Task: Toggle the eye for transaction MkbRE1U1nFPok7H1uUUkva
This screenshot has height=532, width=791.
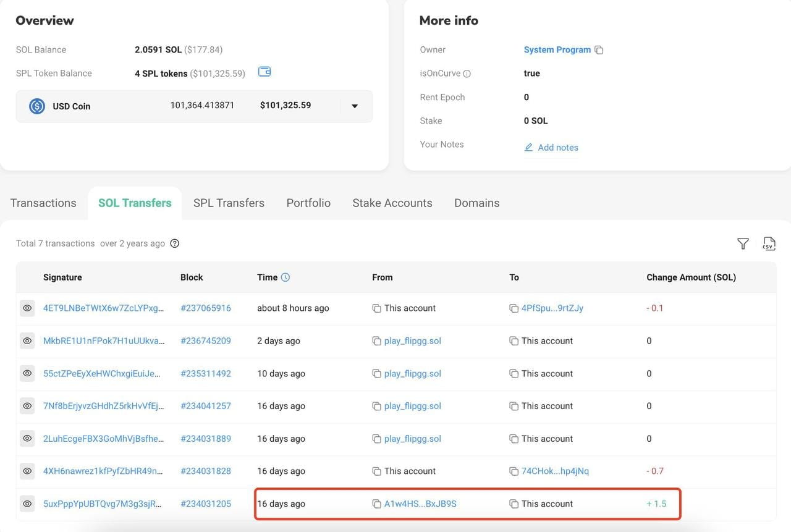Action: (27, 341)
